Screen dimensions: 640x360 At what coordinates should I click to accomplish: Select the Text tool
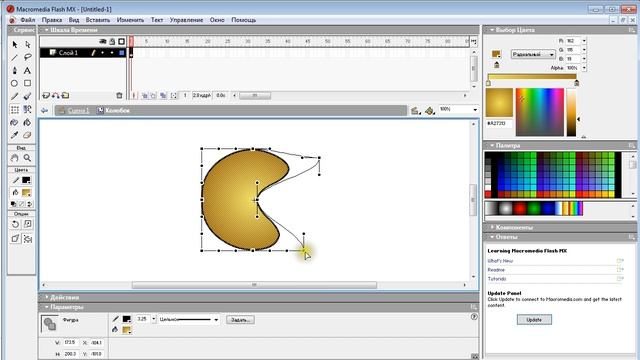27,71
